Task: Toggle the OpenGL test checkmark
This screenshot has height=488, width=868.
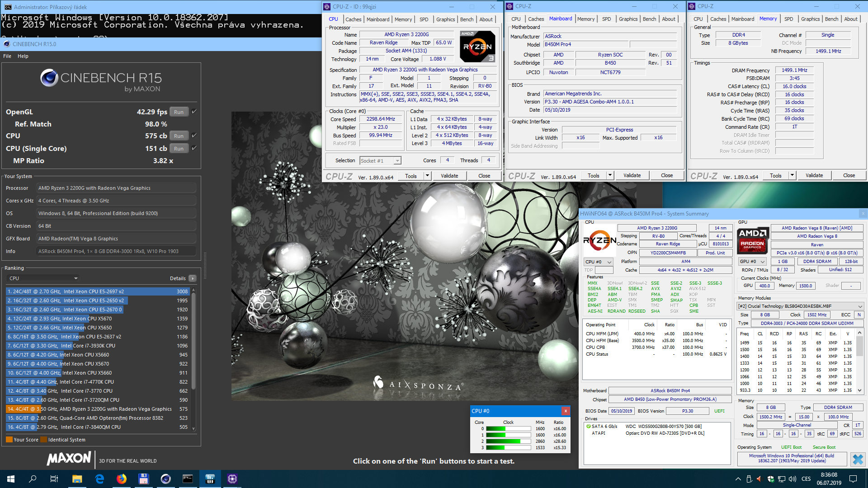Action: tap(194, 111)
